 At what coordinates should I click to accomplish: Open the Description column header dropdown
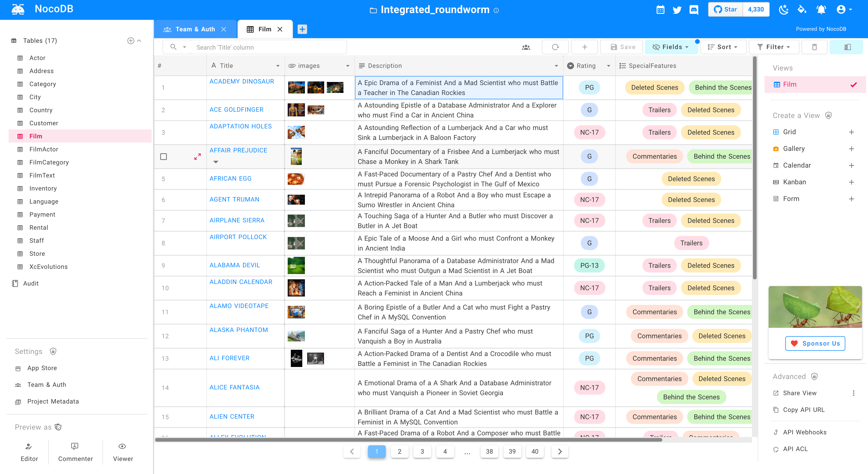[x=555, y=65]
